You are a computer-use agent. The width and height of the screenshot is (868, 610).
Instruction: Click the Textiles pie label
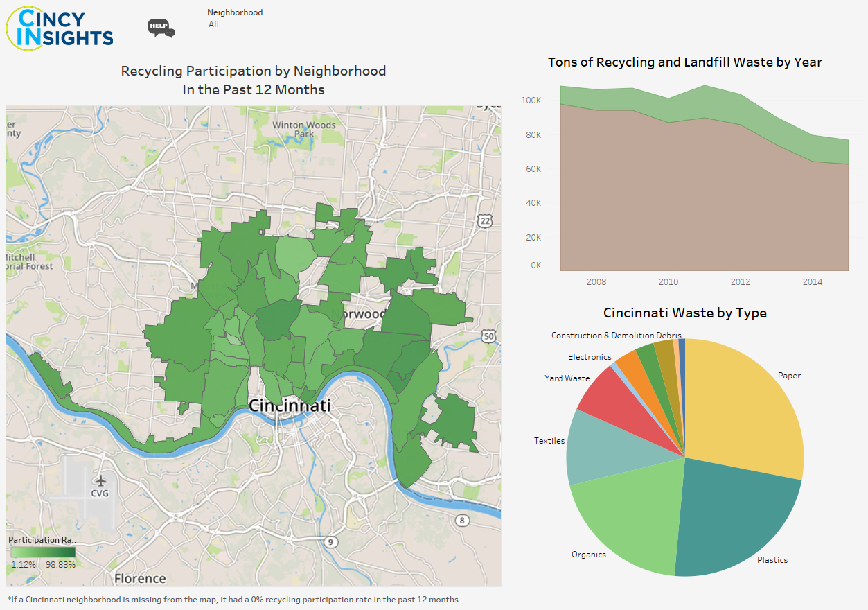(x=549, y=441)
